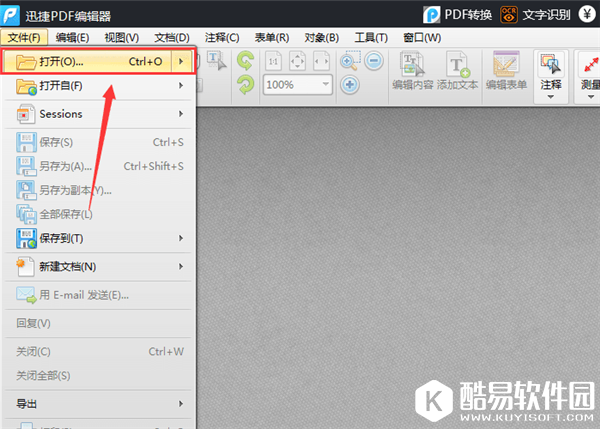Open the 窗口(W) menu
The width and height of the screenshot is (600, 429).
click(422, 38)
